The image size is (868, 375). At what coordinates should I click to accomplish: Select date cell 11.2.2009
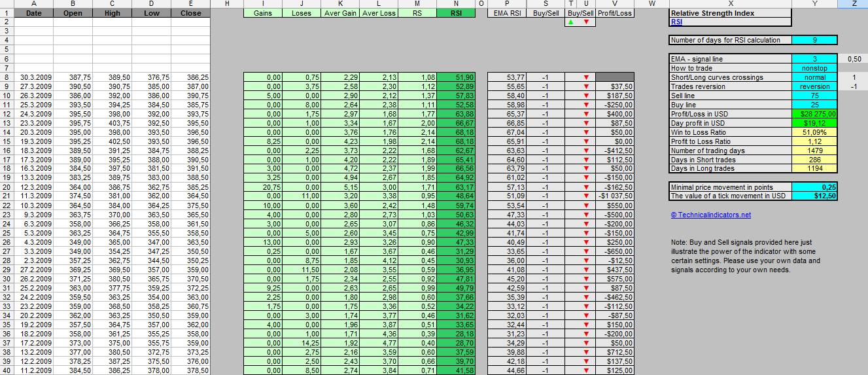(x=33, y=370)
